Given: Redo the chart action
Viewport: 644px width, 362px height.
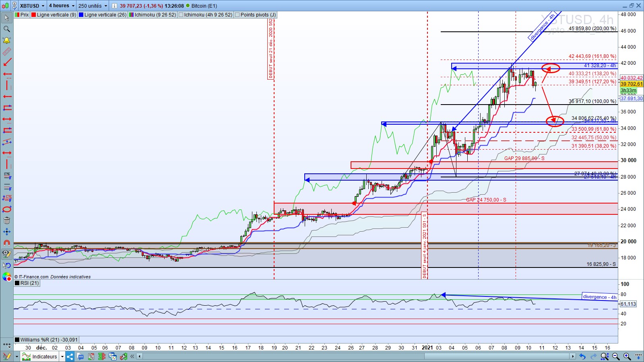Looking at the screenshot, I should click(x=593, y=356).
